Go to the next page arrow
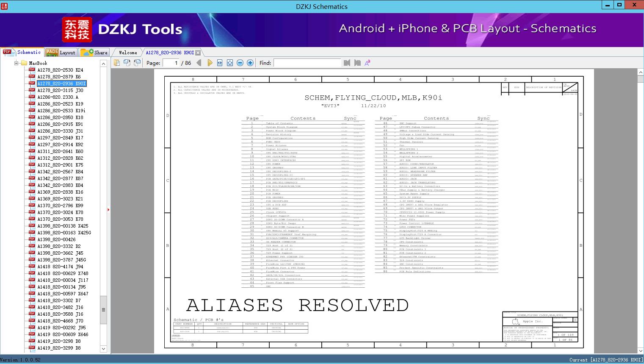The height and width of the screenshot is (364, 644). click(x=210, y=63)
